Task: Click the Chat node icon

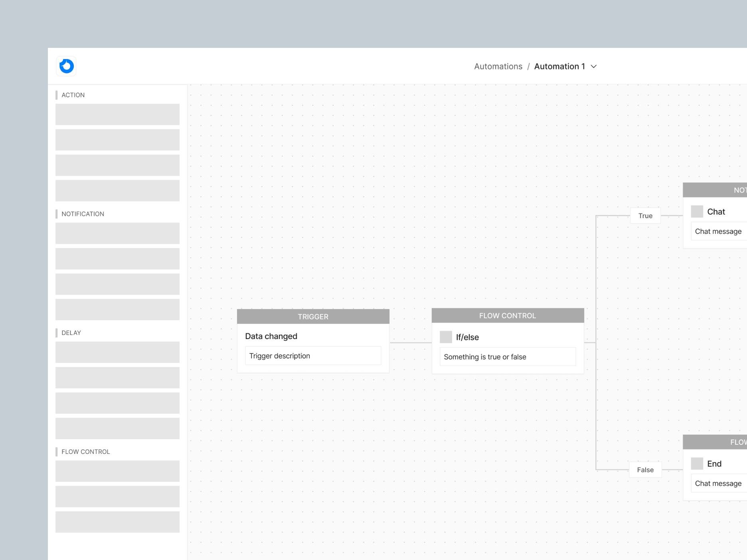Action: (697, 211)
